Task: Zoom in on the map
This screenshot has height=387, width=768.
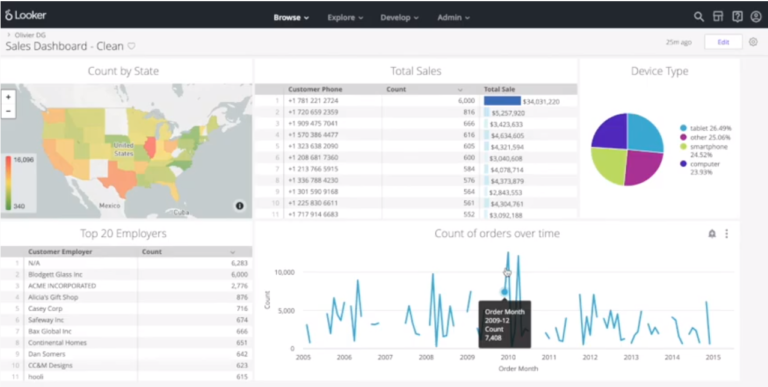Action: 8,97
